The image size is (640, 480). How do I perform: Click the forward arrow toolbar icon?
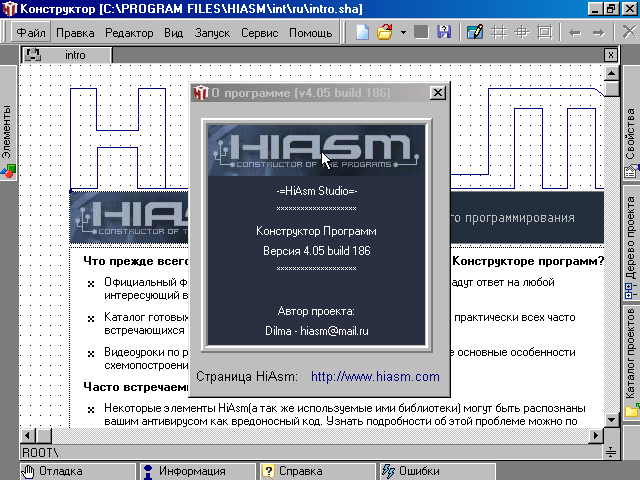coord(601,32)
